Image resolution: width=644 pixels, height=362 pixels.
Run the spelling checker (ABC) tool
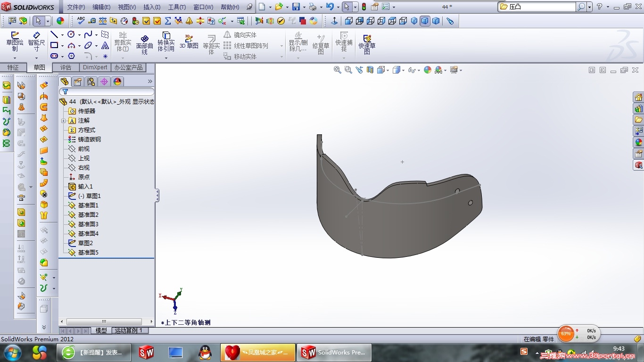coord(81,21)
